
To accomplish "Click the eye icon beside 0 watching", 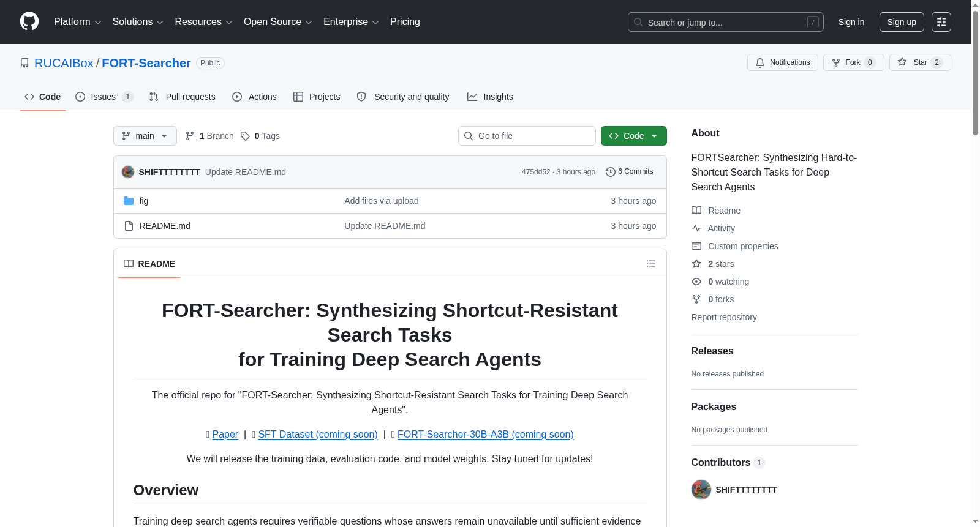I will 696,282.
